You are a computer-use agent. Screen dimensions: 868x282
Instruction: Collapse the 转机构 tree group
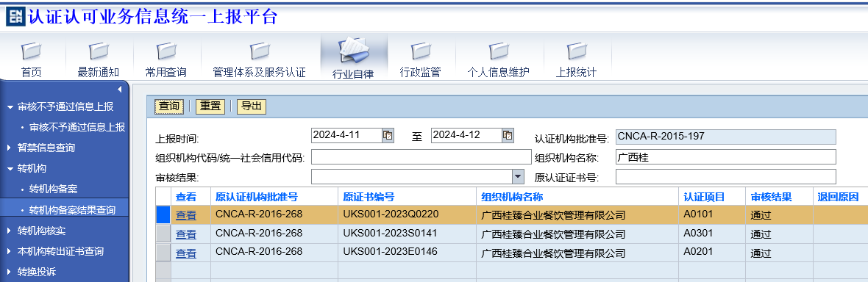click(10, 169)
